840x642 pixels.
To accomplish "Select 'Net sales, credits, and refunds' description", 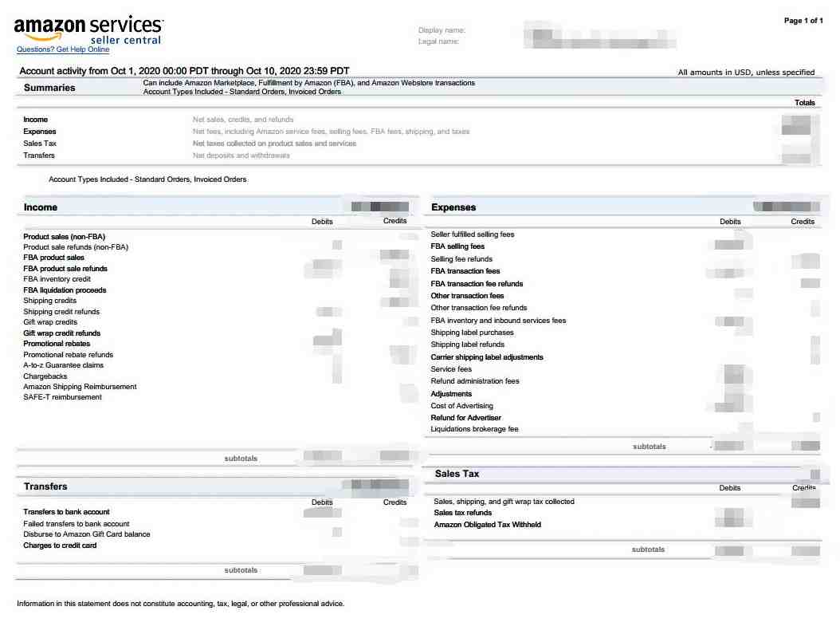I will 243,120.
